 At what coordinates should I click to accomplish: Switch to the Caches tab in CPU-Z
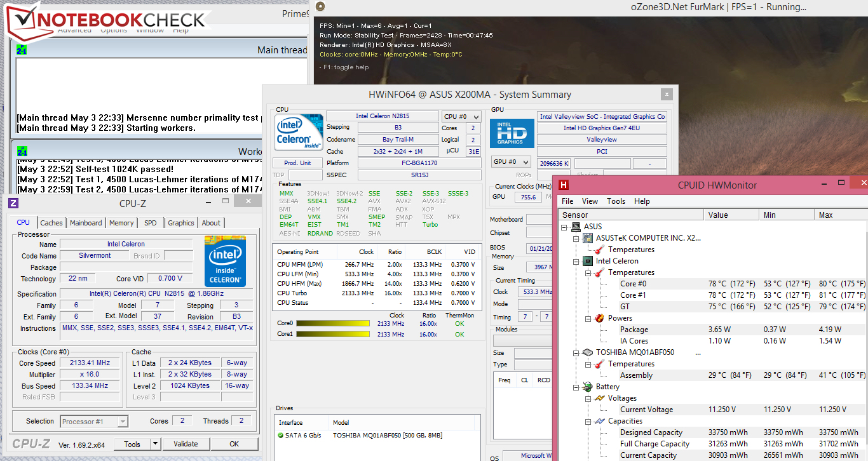[51, 223]
